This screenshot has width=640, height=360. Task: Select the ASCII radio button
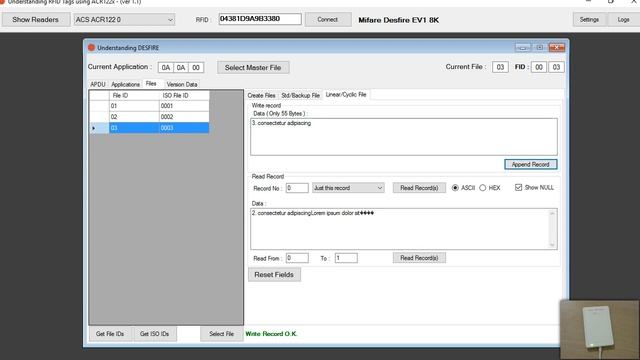tap(456, 188)
